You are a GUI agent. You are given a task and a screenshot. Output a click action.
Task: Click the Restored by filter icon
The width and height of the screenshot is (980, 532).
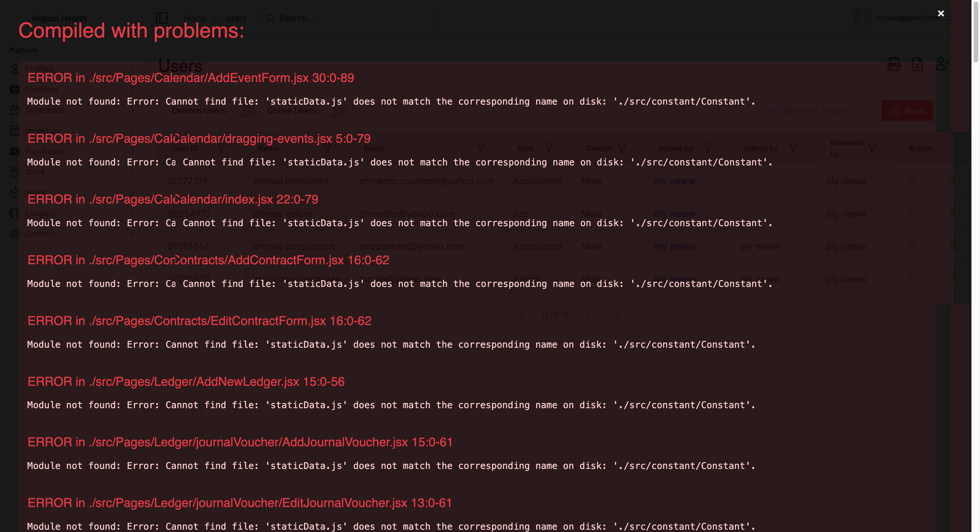pos(872,148)
